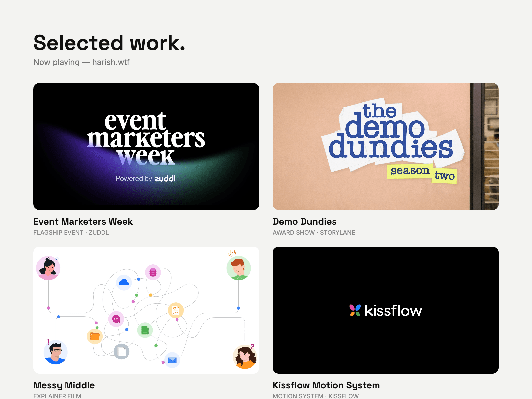Screen dimensions: 532x399
Task: Open the Event Marketers Week video thumbnail
Action: pyautogui.click(x=146, y=147)
